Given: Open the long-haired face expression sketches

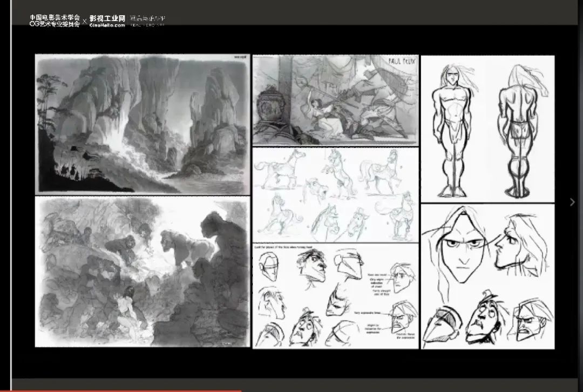Looking at the screenshot, I should click(x=488, y=276).
